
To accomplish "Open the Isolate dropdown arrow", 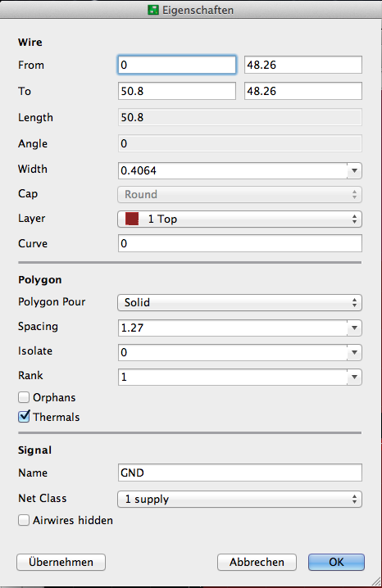I will (354, 352).
